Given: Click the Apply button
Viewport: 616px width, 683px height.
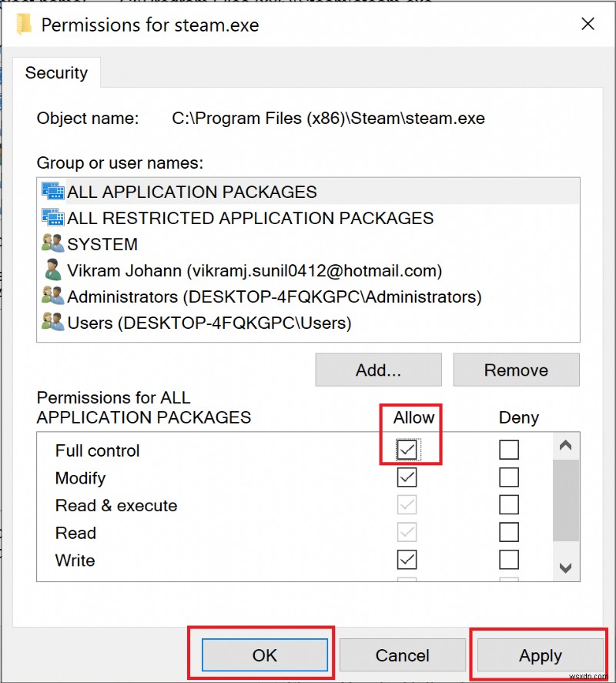Looking at the screenshot, I should [540, 655].
